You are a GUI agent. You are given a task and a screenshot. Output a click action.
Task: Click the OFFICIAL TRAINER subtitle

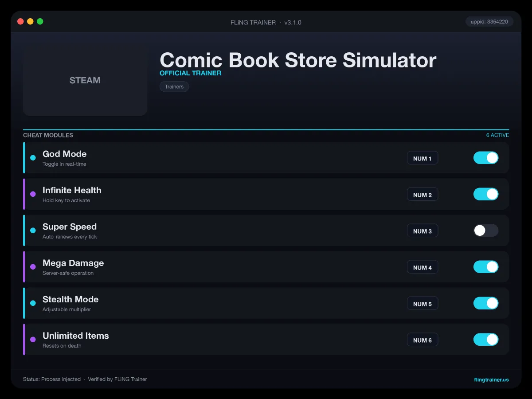click(x=190, y=73)
